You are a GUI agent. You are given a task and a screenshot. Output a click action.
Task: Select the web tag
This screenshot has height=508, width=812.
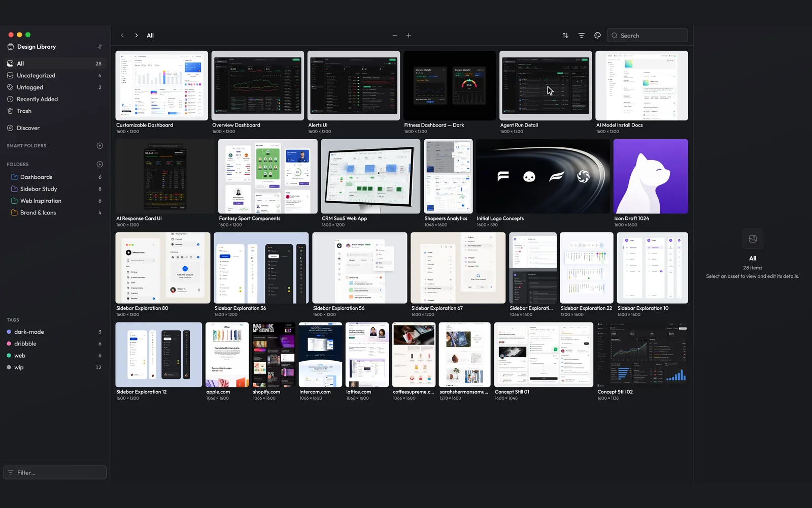[x=55, y=356]
